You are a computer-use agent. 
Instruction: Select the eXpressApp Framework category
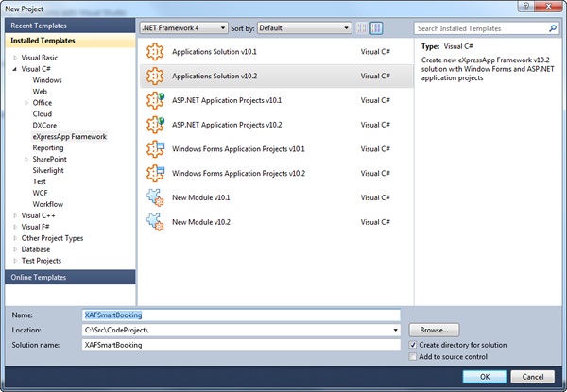69,137
